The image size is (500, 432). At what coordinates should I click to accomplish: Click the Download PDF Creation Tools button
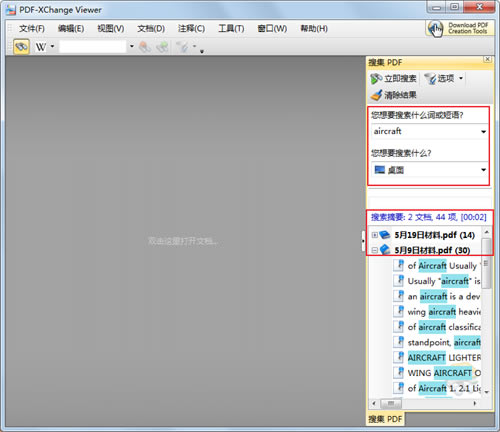(459, 28)
